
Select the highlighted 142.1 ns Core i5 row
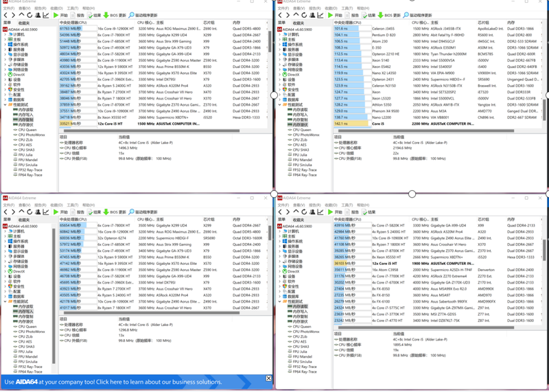(437, 124)
